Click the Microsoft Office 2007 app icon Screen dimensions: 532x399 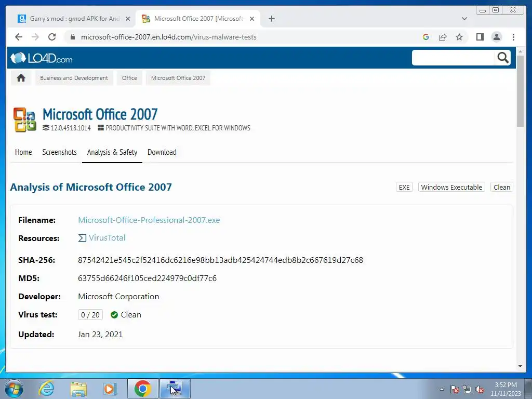24,119
